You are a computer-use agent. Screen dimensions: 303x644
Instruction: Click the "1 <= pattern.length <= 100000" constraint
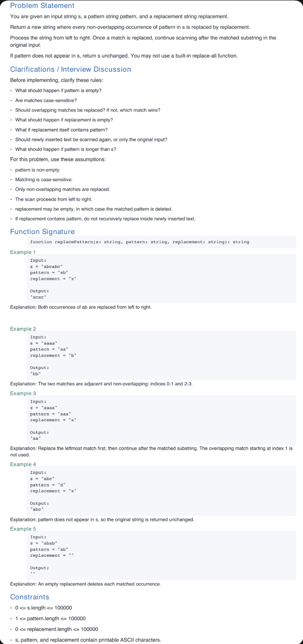coord(50,618)
